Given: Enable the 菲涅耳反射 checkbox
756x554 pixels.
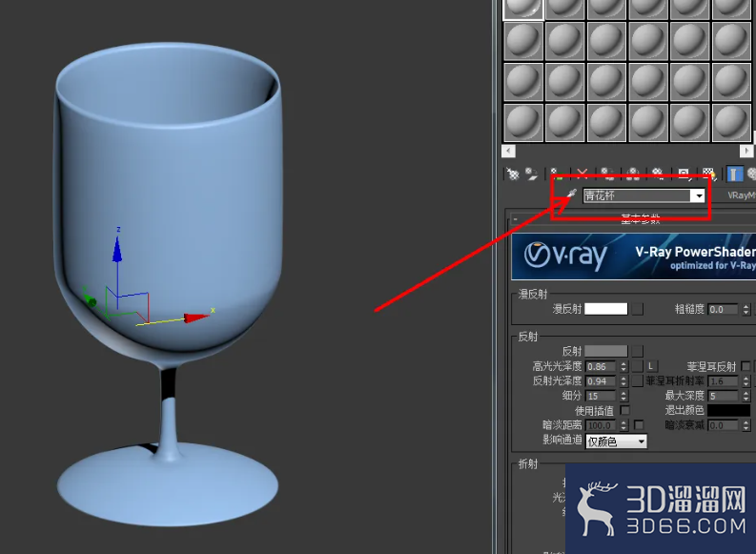Looking at the screenshot, I should [746, 366].
